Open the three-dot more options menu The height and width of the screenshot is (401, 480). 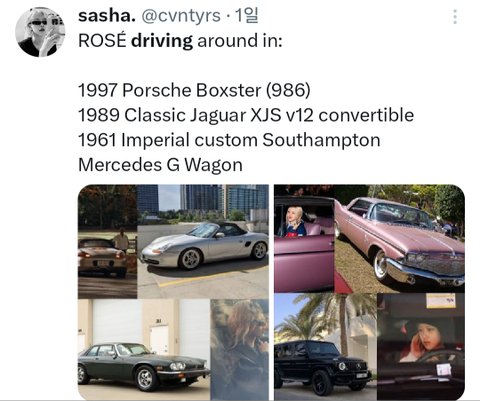point(455,17)
